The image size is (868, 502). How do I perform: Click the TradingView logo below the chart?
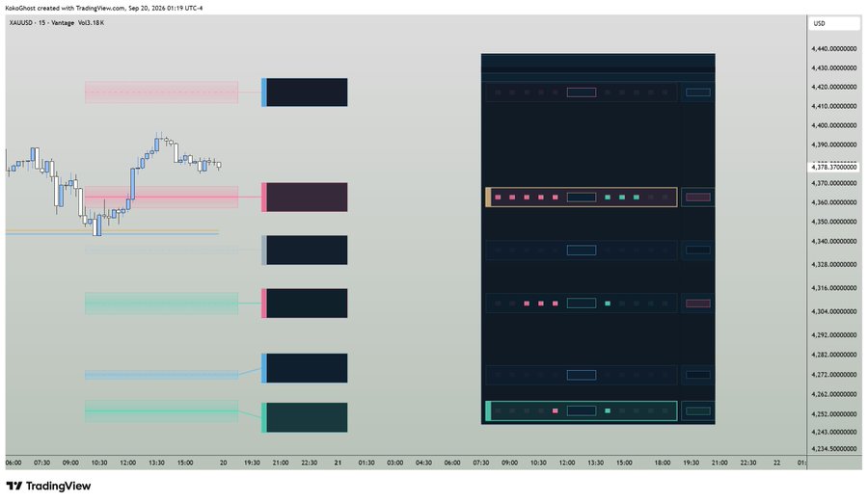tap(48, 486)
